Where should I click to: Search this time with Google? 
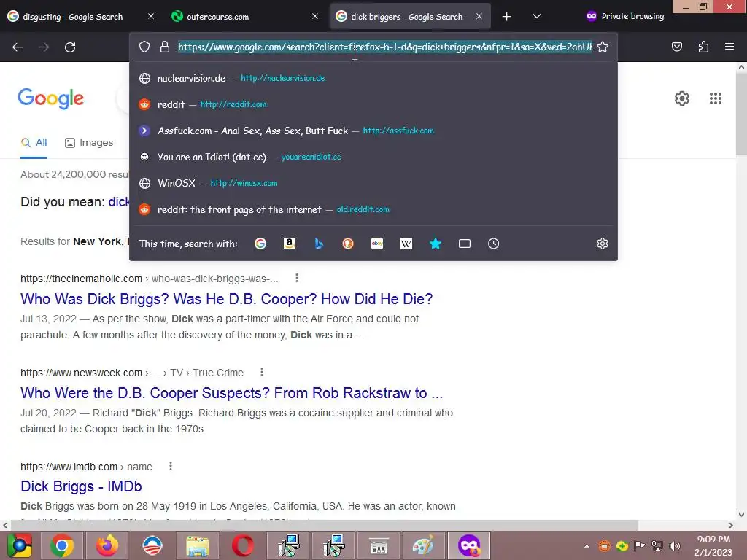click(x=260, y=244)
